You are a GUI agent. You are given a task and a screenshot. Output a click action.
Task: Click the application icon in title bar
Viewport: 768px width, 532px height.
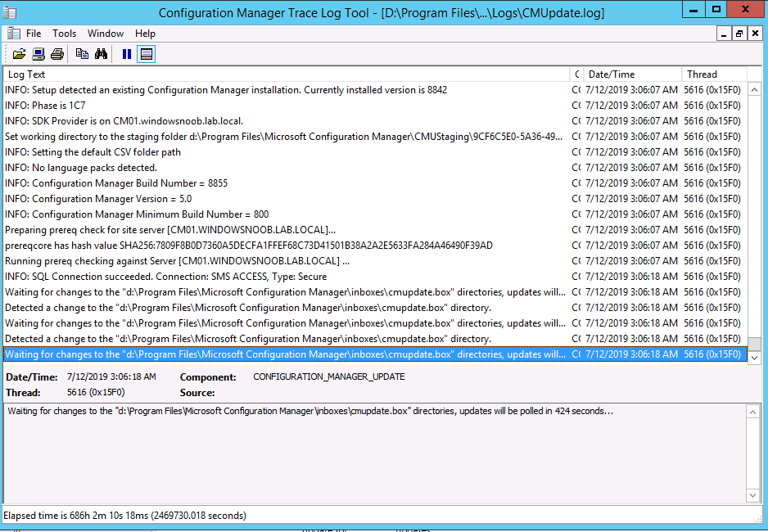[9, 13]
